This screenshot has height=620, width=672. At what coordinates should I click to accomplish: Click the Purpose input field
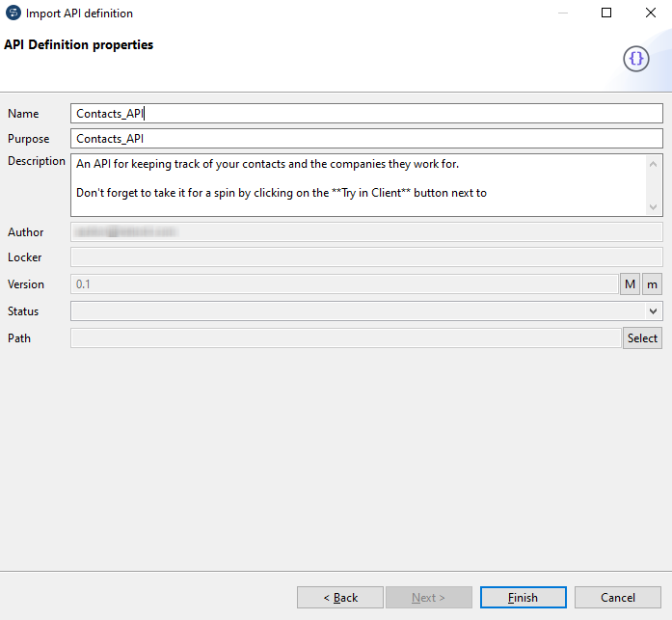point(366,139)
